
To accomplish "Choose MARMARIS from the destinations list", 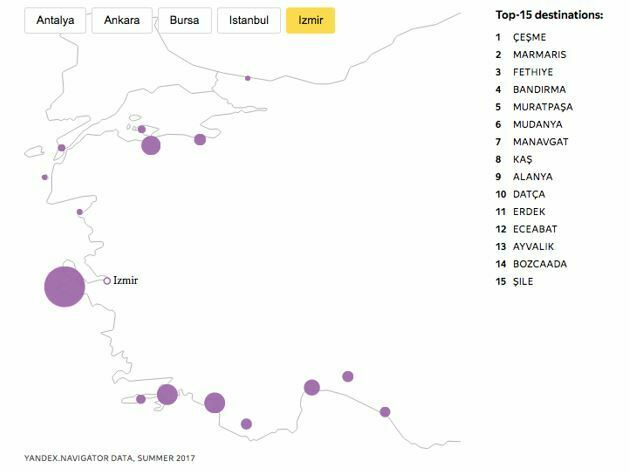I will [x=538, y=54].
